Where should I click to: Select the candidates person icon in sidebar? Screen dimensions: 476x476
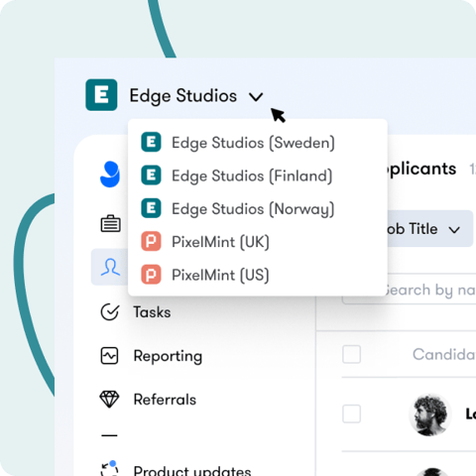click(x=110, y=267)
